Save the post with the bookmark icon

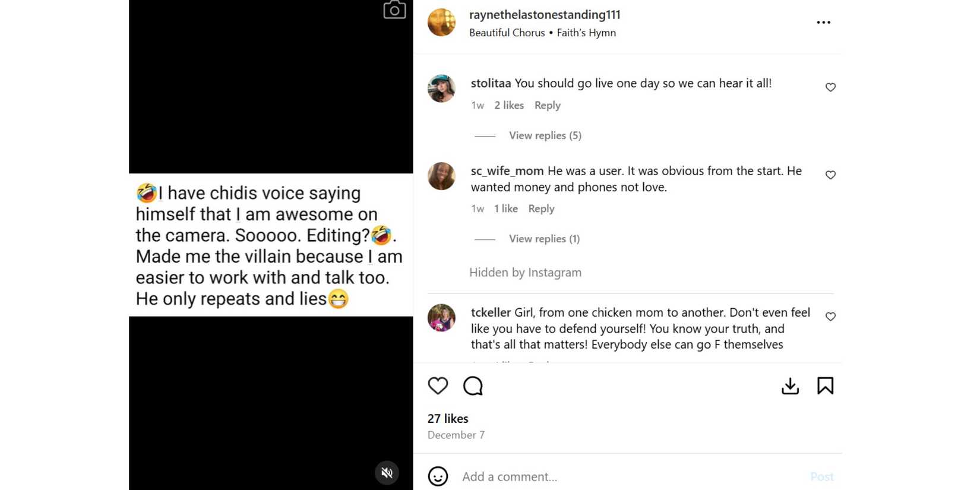click(825, 386)
